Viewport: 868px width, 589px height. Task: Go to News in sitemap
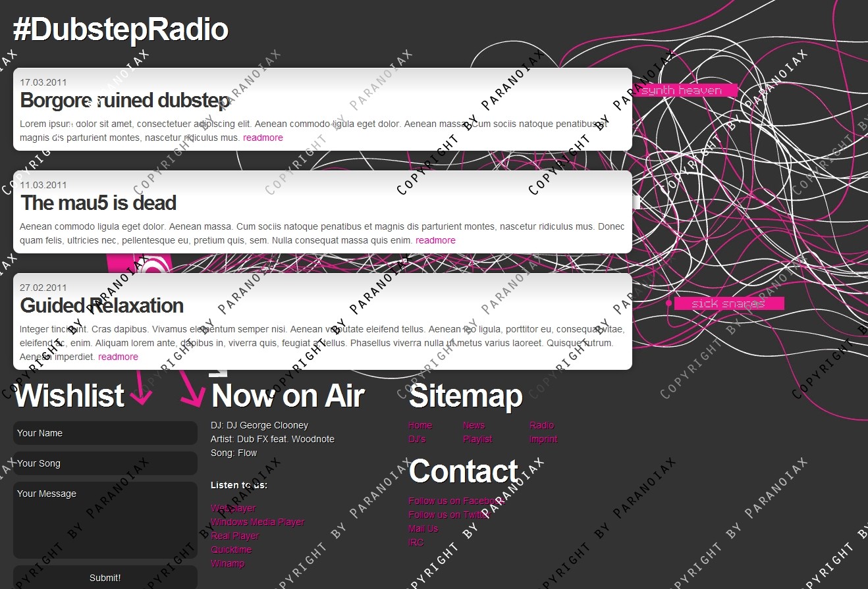474,425
